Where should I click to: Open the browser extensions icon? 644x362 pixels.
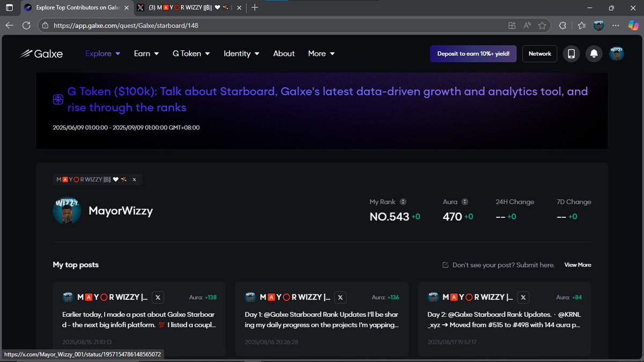click(562, 25)
